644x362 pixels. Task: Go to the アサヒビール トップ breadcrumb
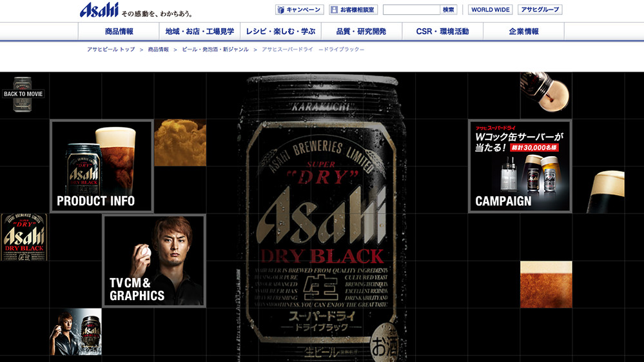click(x=111, y=49)
